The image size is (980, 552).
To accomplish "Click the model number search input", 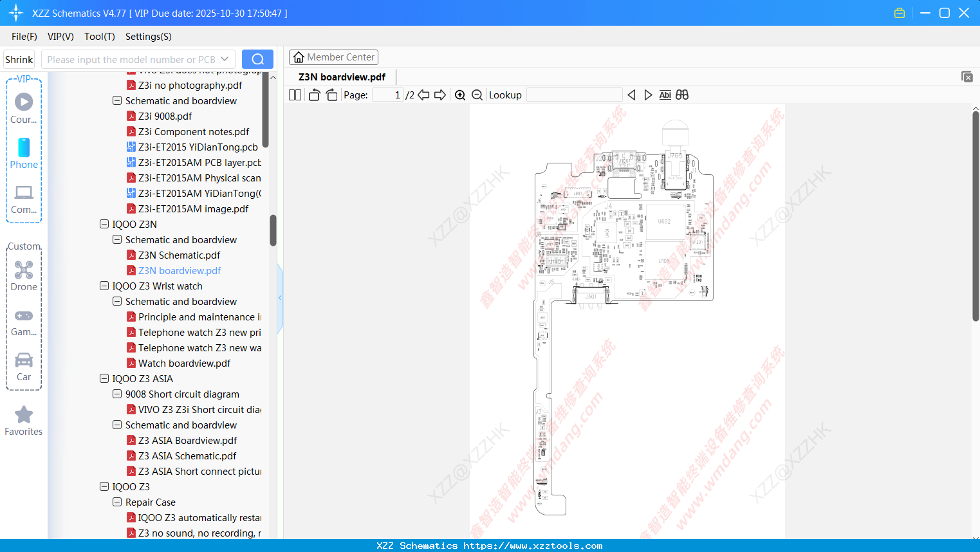I will (x=131, y=59).
